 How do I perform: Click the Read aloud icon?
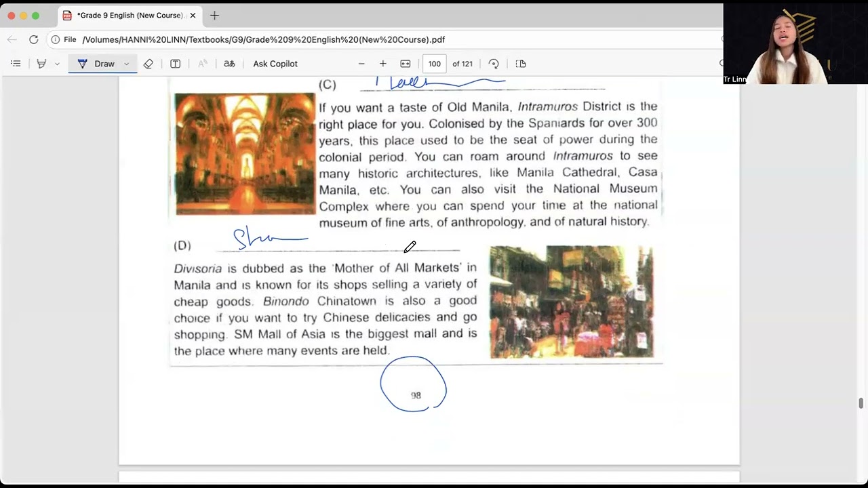[x=202, y=64]
